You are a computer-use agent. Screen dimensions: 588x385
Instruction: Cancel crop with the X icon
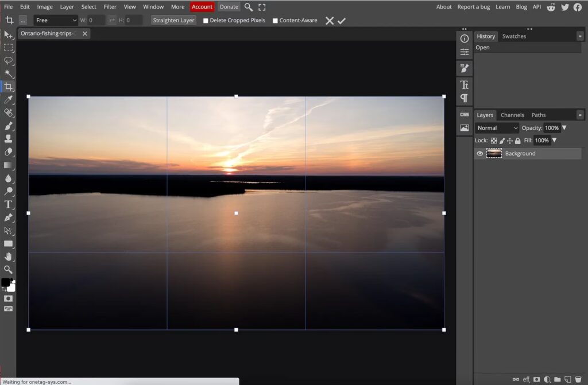tap(330, 21)
